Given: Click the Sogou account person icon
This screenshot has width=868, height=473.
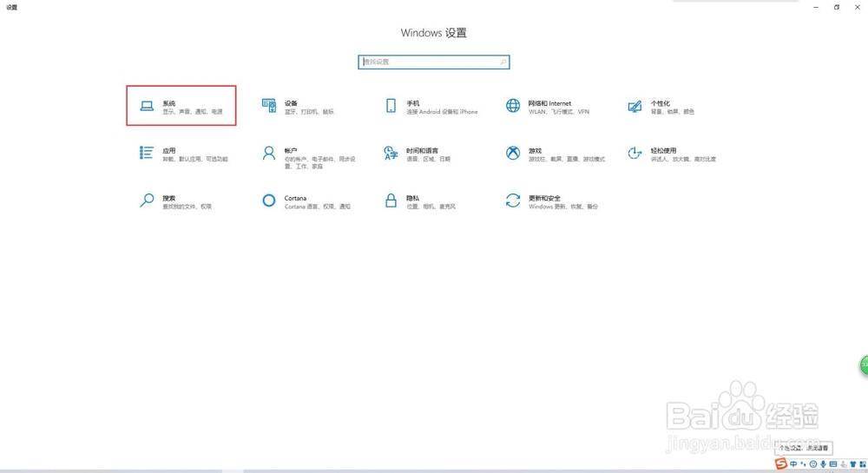Looking at the screenshot, I should pyautogui.click(x=843, y=464).
